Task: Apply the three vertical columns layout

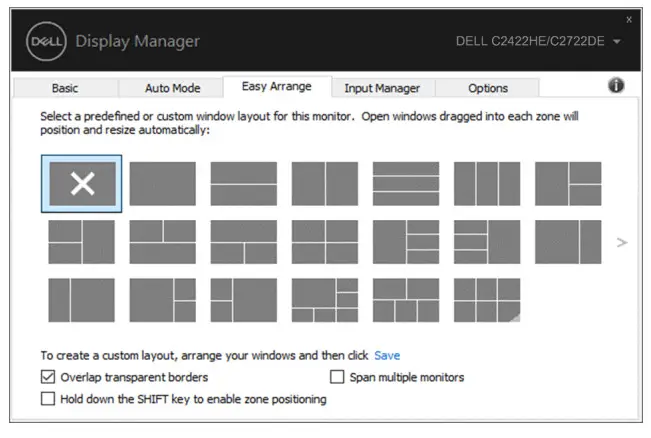Action: pyautogui.click(x=487, y=183)
